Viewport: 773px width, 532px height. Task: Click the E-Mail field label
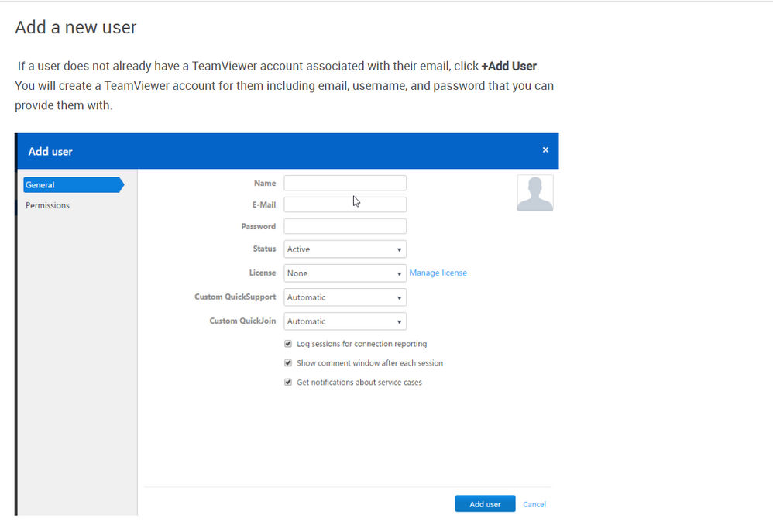(264, 204)
